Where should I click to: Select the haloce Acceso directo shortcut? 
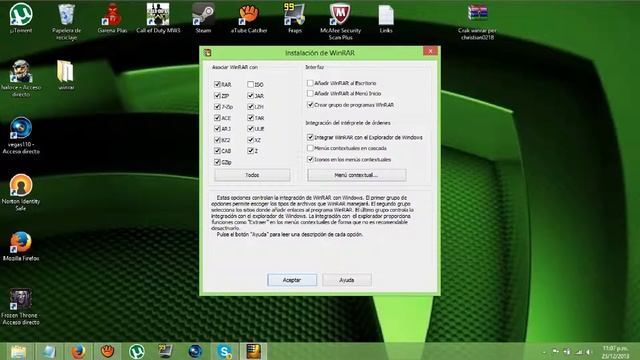tap(21, 78)
